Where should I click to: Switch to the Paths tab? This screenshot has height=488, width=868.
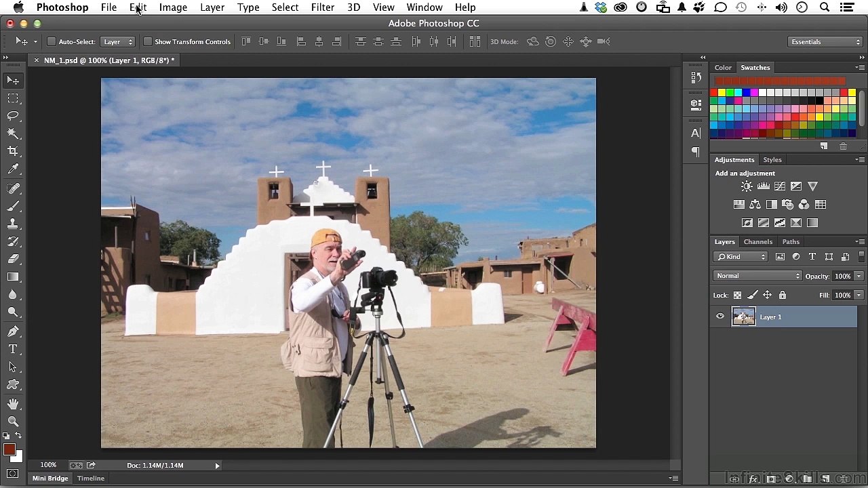pos(791,242)
